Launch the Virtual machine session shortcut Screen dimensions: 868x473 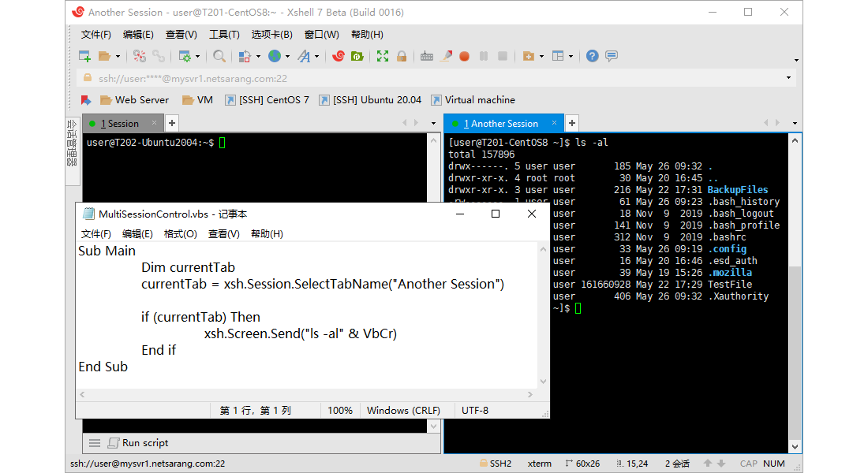(x=473, y=100)
